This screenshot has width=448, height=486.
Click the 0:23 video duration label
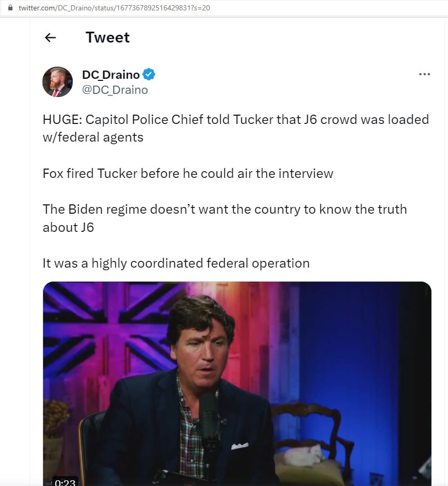click(x=65, y=482)
